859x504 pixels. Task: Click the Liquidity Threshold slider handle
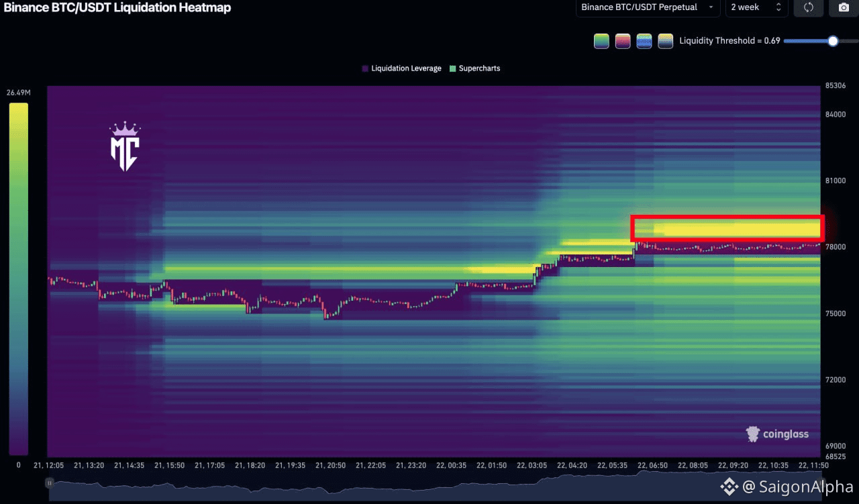(x=833, y=41)
